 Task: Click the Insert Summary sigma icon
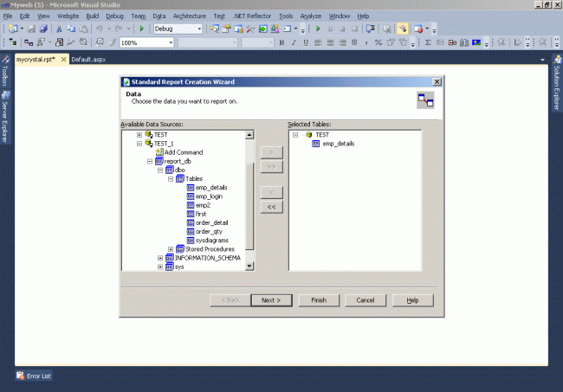[428, 42]
